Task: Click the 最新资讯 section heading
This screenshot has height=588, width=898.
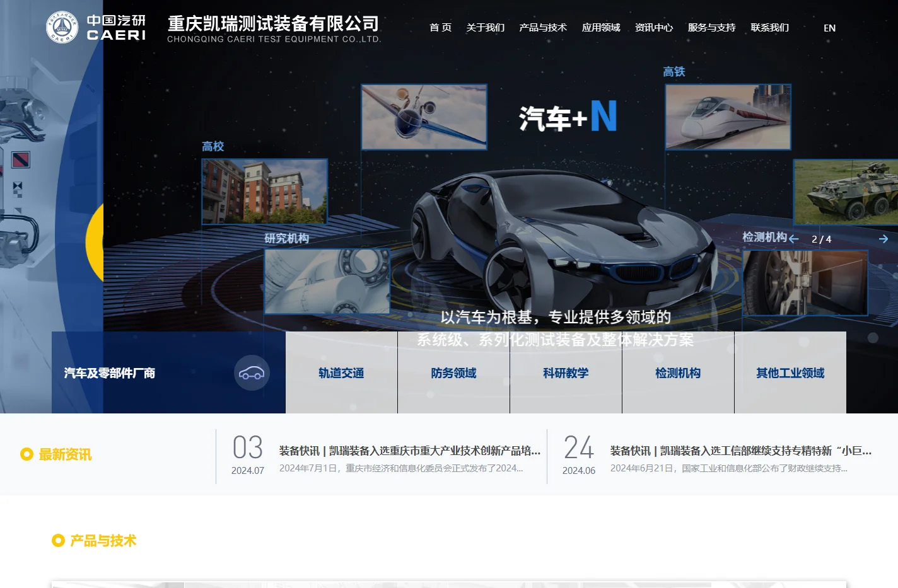Action: [65, 454]
